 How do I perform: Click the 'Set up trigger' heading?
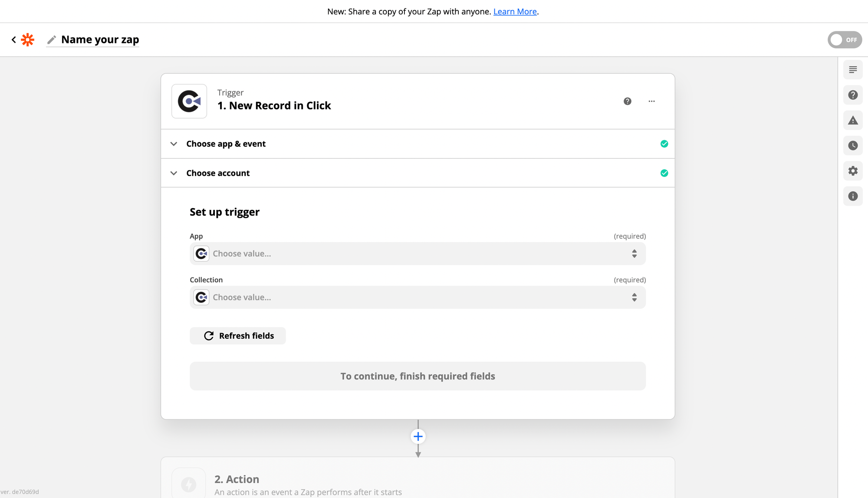[224, 212]
